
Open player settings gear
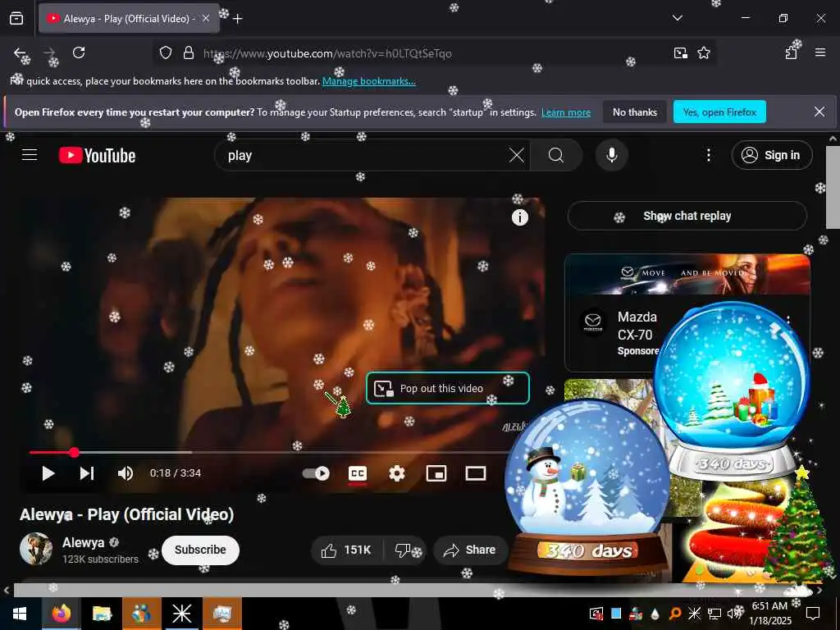pyautogui.click(x=397, y=473)
